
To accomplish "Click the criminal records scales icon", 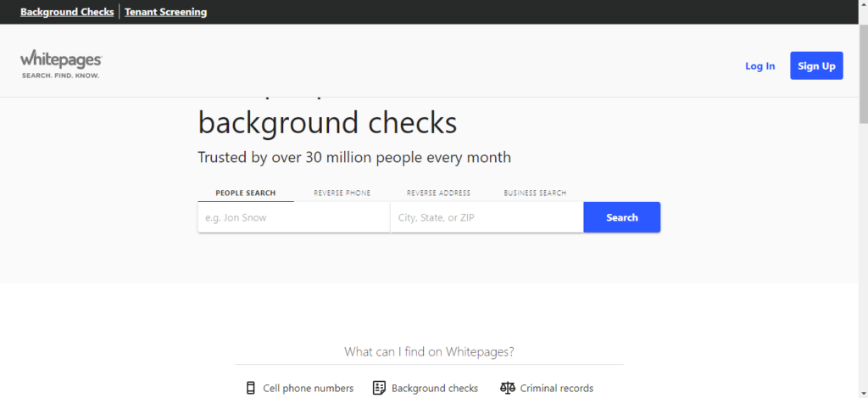I will click(x=507, y=388).
